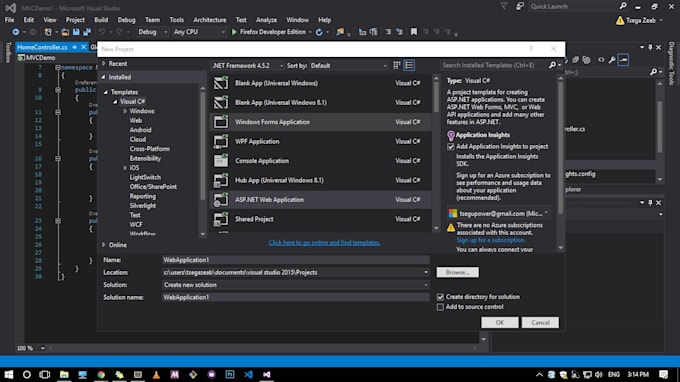Click the project Name input field
This screenshot has height=382, width=680.
[296, 260]
